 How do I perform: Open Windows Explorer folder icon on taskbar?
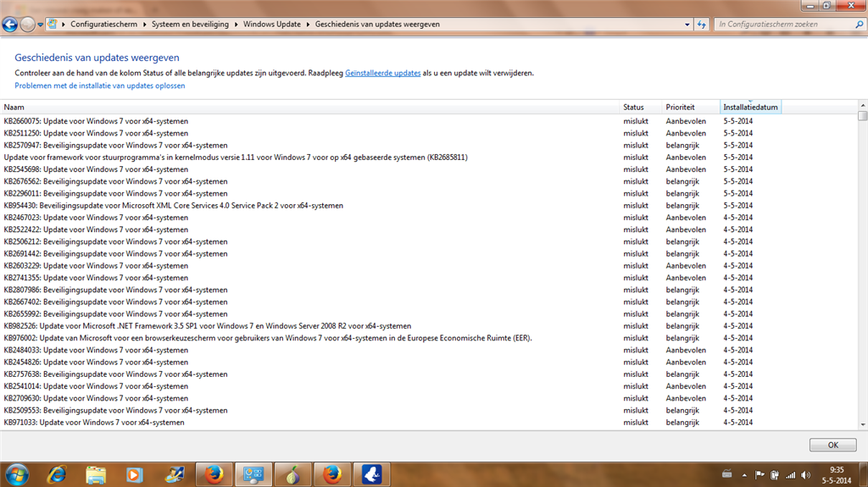point(96,475)
